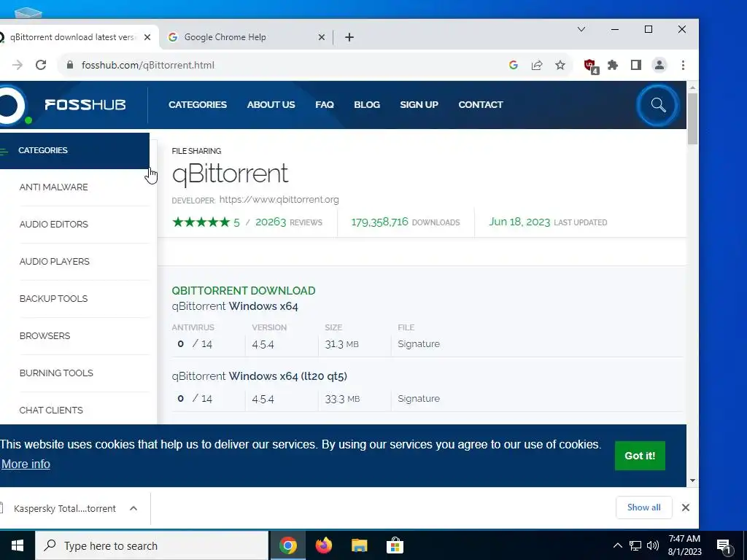Open the BLOG menu item
Screen dimensions: 747x560
(x=367, y=105)
